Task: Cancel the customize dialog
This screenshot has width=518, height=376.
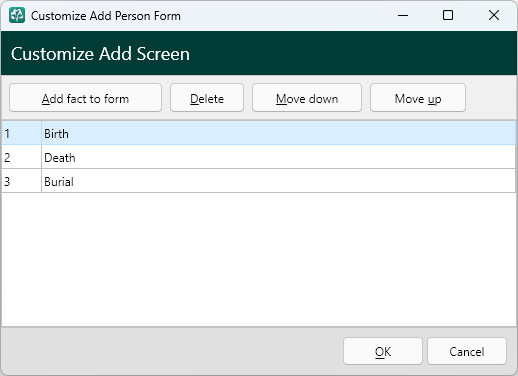Action: point(467,351)
